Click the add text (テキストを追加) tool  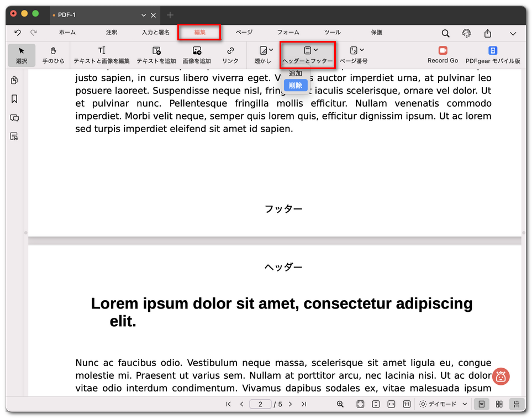(156, 55)
